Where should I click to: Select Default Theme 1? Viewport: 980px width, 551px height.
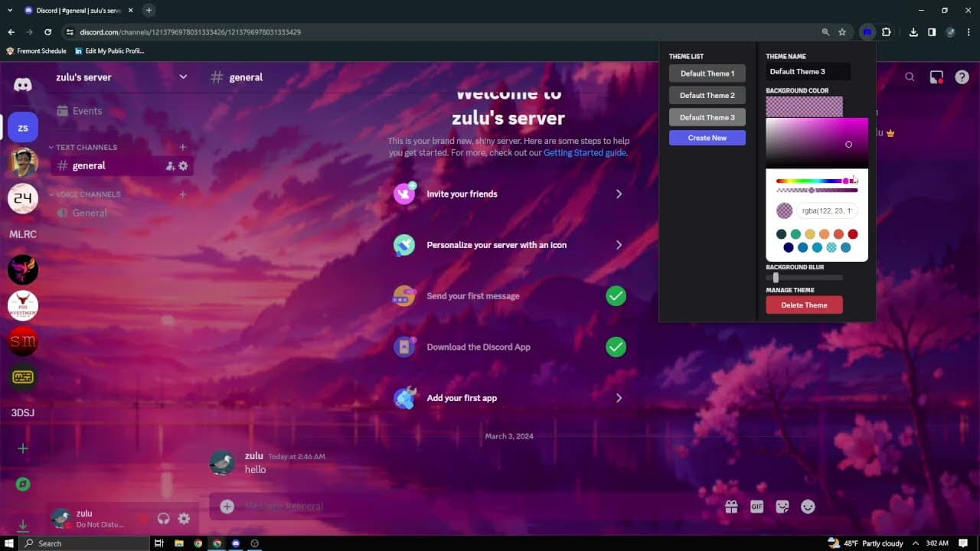click(x=707, y=73)
